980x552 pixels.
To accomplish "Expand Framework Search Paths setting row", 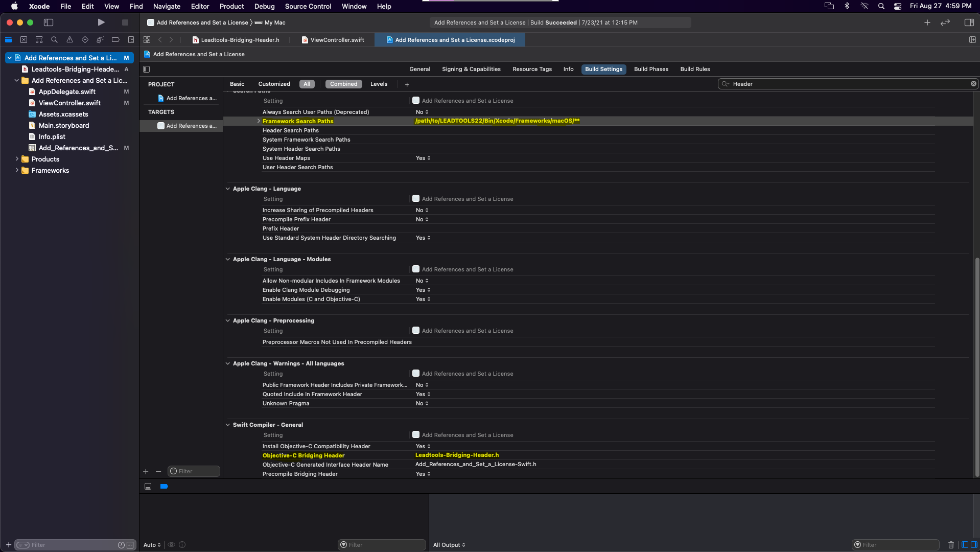I will click(259, 121).
